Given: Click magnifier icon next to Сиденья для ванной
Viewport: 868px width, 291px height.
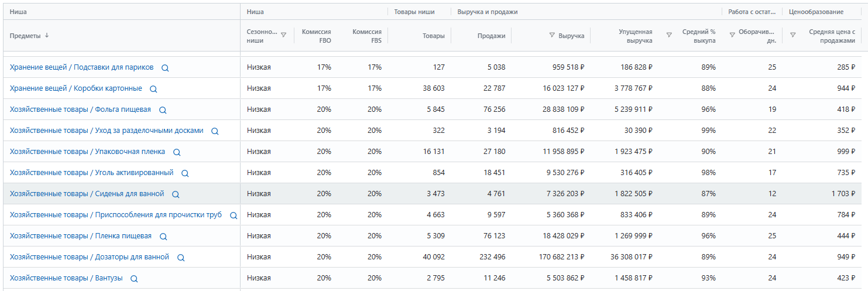Looking at the screenshot, I should (x=176, y=194).
